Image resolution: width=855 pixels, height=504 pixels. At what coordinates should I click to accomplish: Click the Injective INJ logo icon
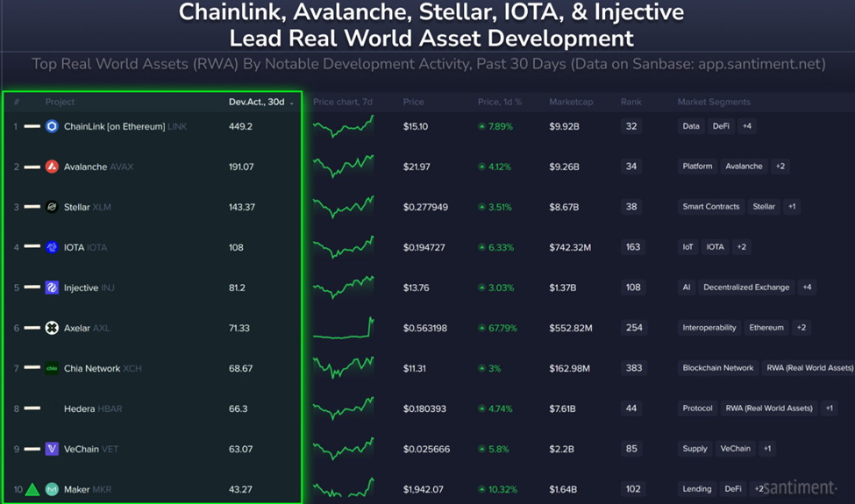click(52, 287)
